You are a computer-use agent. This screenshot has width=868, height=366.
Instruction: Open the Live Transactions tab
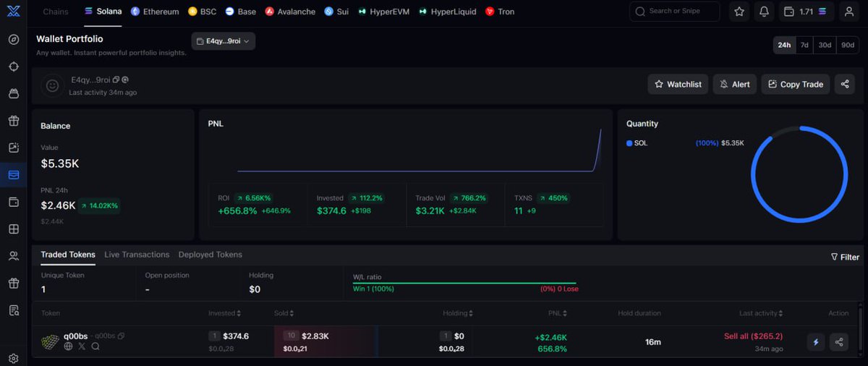(137, 255)
